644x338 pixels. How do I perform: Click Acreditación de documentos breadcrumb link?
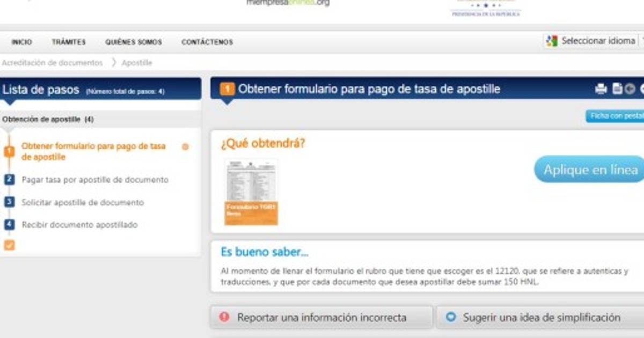tap(52, 63)
